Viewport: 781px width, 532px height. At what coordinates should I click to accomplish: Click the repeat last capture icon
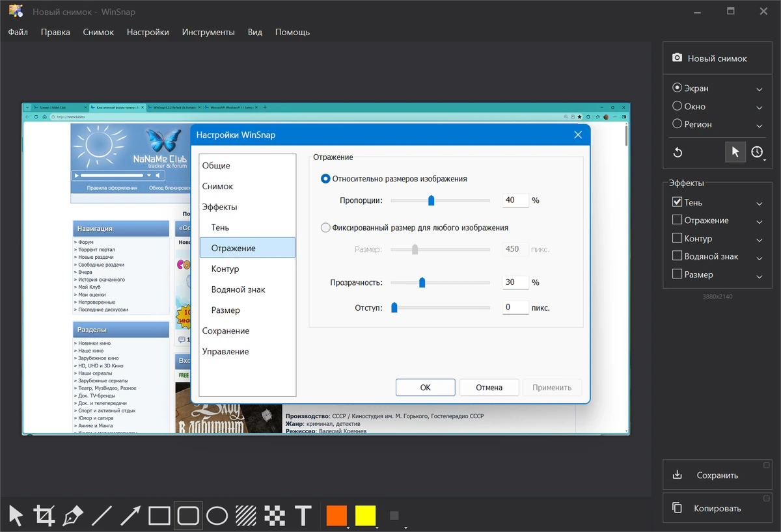point(678,152)
